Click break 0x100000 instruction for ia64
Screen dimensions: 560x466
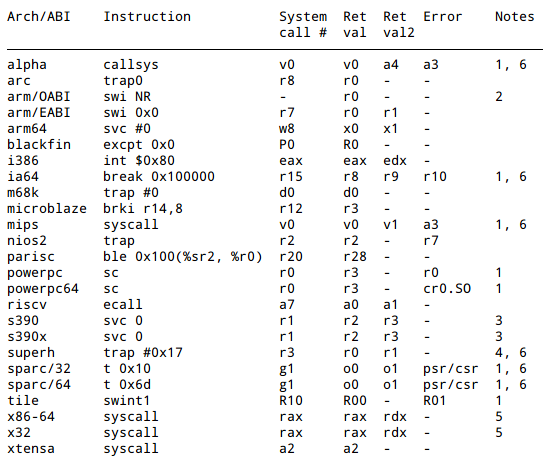[x=159, y=177]
